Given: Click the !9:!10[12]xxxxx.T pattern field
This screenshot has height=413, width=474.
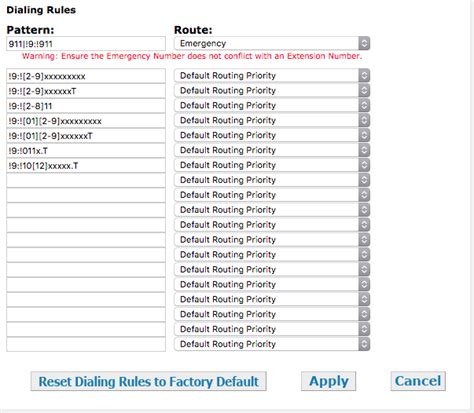Looking at the screenshot, I should point(86,166).
